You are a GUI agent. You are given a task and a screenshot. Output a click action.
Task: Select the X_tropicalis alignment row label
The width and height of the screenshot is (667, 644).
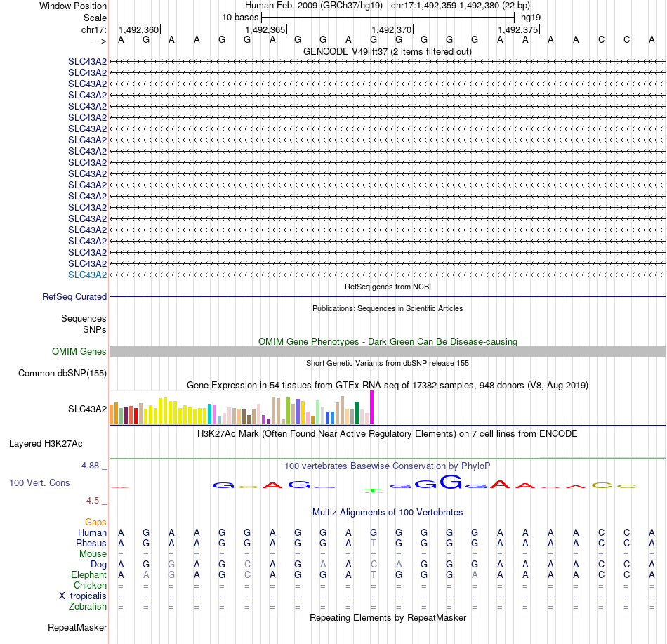tap(83, 596)
